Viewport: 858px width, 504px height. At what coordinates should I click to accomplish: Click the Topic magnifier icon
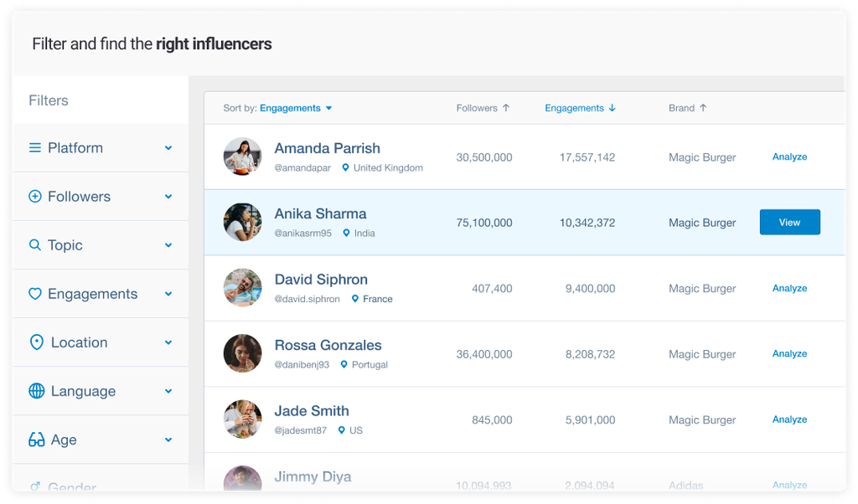(x=35, y=245)
